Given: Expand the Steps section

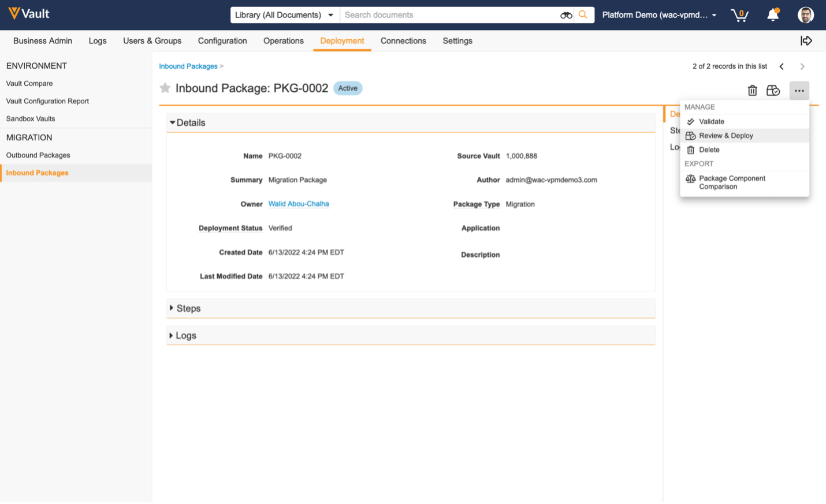Looking at the screenshot, I should pos(188,308).
